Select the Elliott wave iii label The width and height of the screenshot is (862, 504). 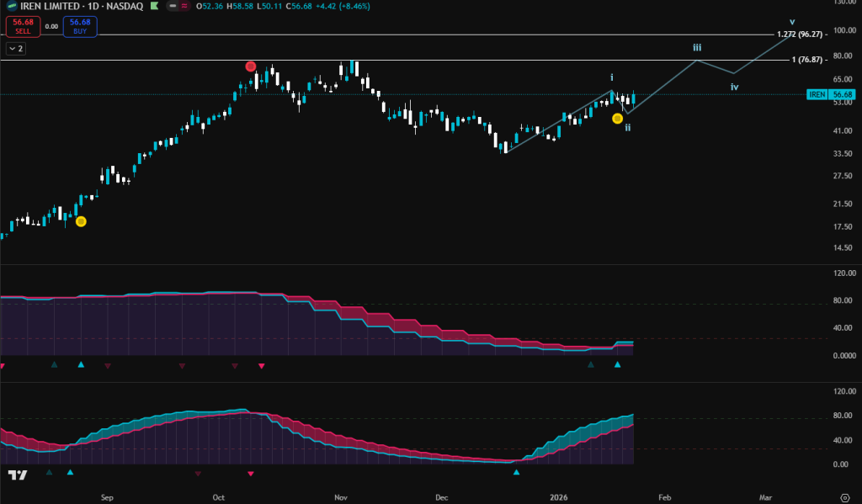[697, 47]
